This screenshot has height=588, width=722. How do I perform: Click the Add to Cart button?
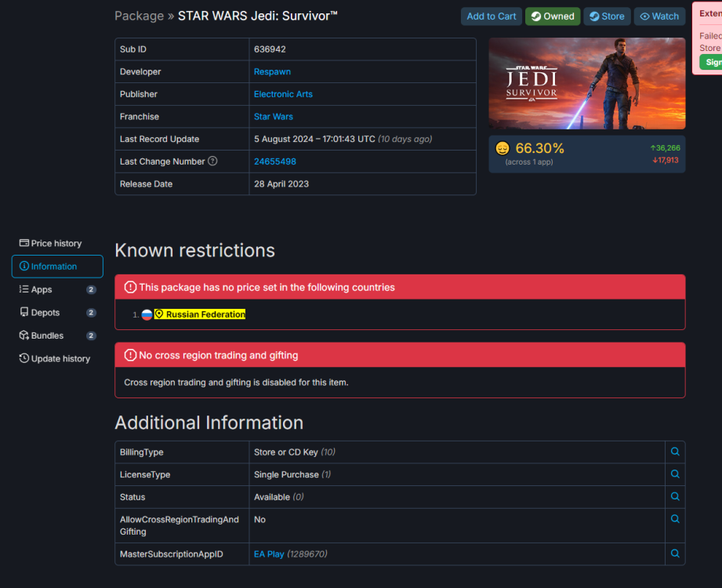[x=491, y=16]
